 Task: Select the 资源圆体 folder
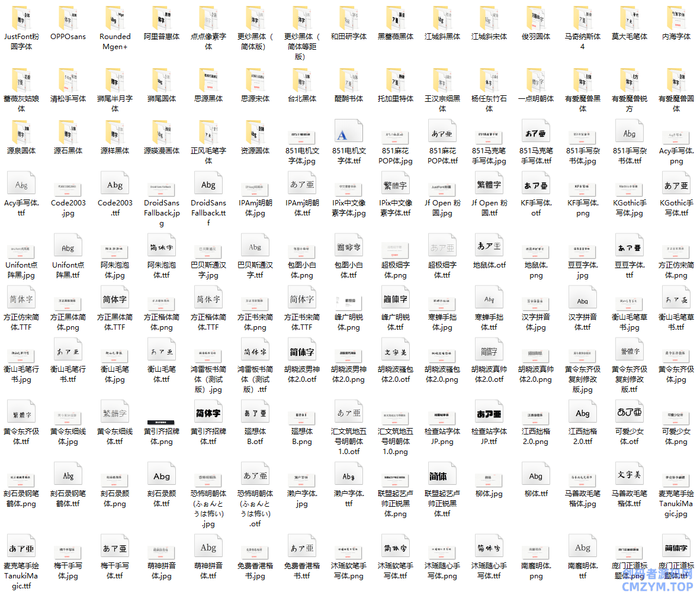click(255, 133)
